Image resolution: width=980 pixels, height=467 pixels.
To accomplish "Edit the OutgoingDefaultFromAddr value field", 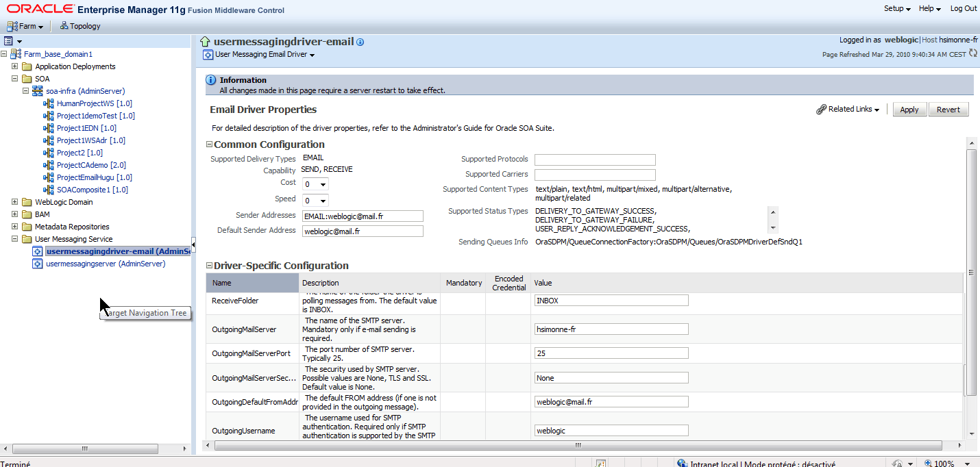I will pyautogui.click(x=611, y=402).
